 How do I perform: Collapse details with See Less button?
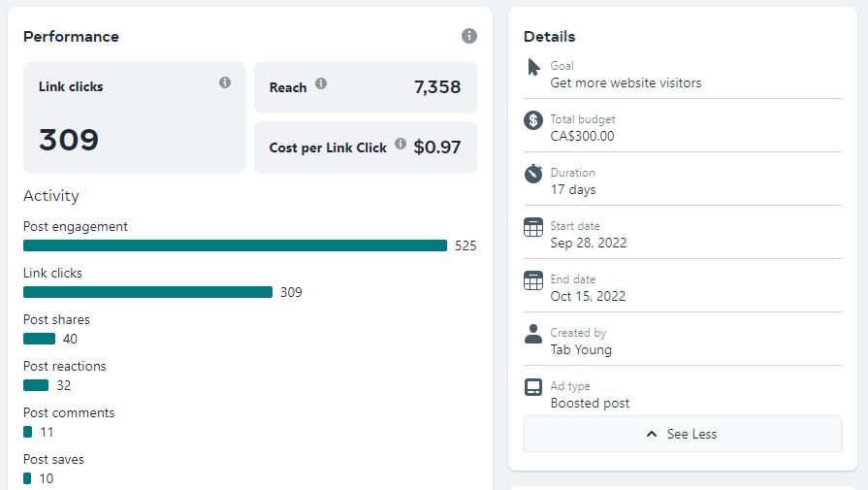682,434
